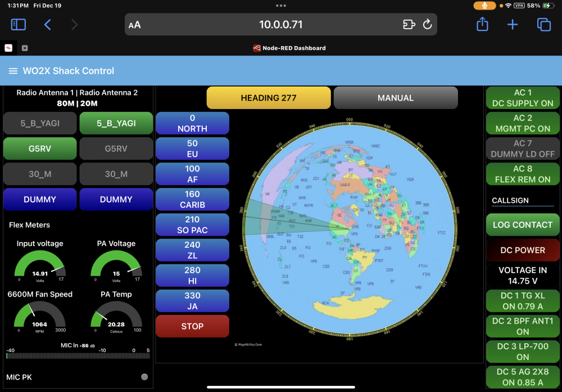The width and height of the screenshot is (562, 392).
Task: Rotate to 160 CARIB
Action: 192,199
